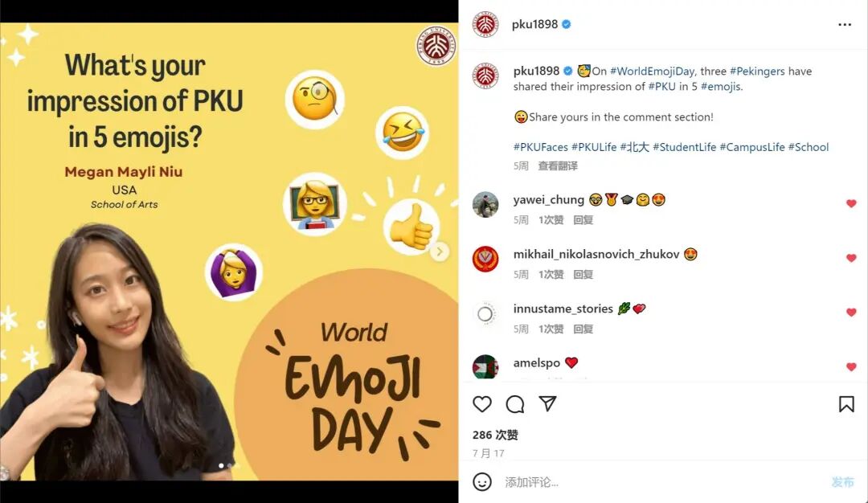Open emoji picker in comment box

482,481
